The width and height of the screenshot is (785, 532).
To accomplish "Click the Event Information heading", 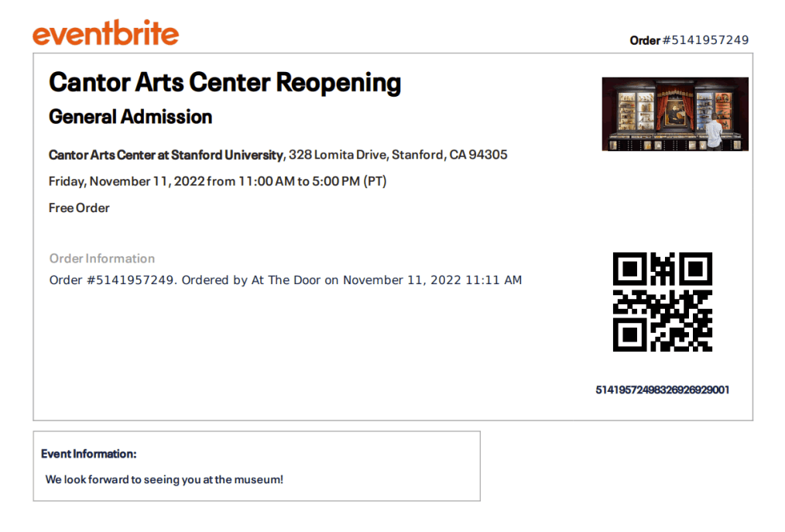I will pos(88,454).
